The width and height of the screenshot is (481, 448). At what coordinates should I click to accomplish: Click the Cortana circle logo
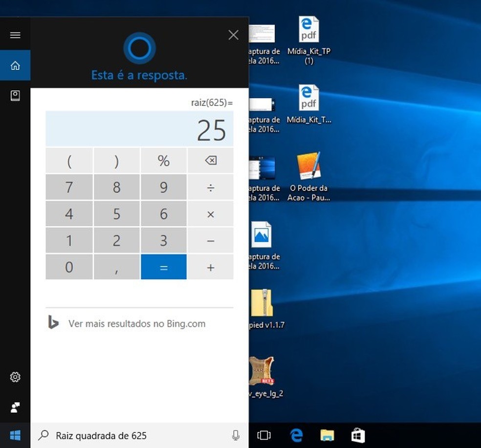pyautogui.click(x=140, y=48)
